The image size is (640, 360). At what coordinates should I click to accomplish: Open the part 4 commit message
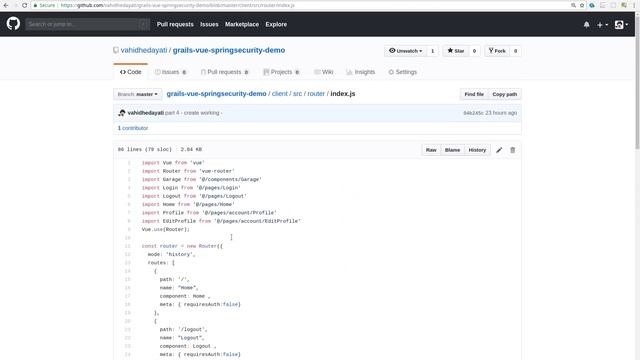point(193,113)
